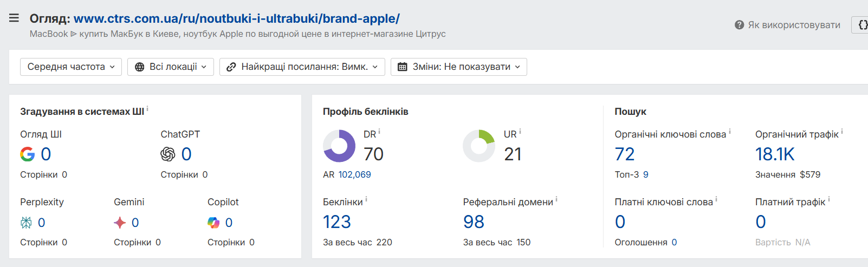Click the Google AI Overview icon
This screenshot has width=868, height=267.
[27, 154]
